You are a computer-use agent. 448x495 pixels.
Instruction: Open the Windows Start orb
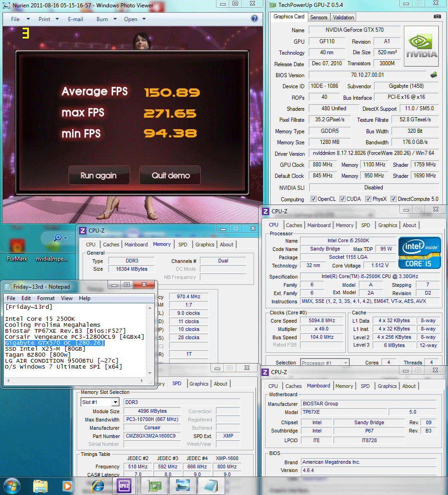coord(12,486)
